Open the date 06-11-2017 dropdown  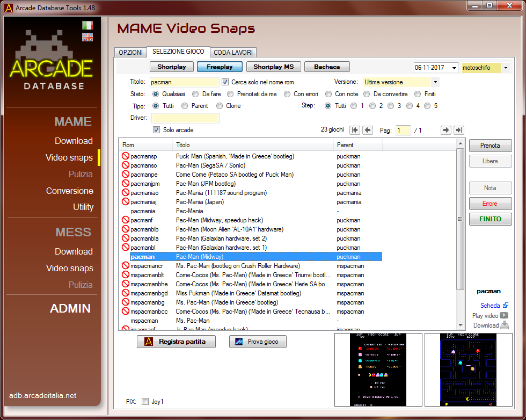[x=454, y=68]
